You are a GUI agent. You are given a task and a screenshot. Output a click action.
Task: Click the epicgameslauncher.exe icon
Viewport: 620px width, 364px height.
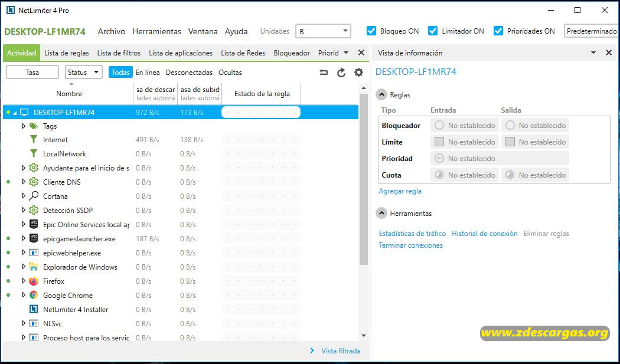click(34, 239)
